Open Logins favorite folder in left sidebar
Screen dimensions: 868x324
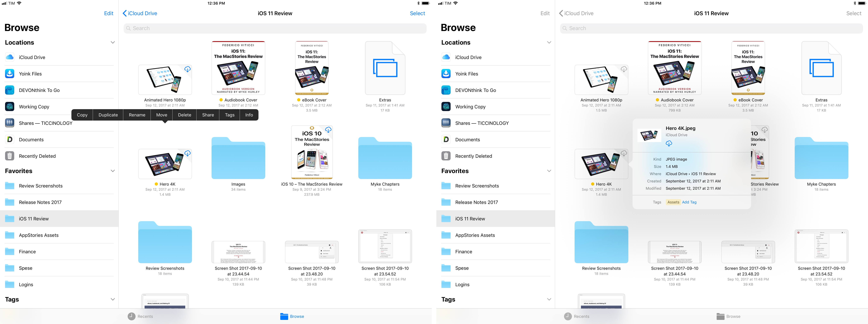click(59, 284)
